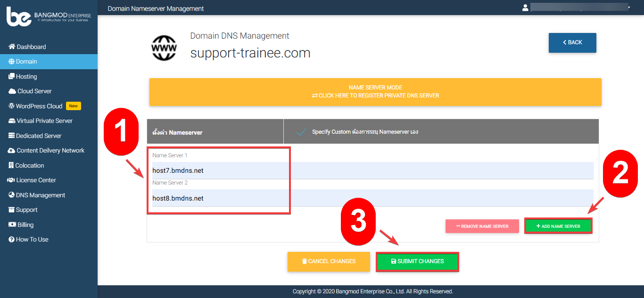Viewport: 644px width, 298px height.
Task: Click the Billing money icon
Action: coord(12,225)
